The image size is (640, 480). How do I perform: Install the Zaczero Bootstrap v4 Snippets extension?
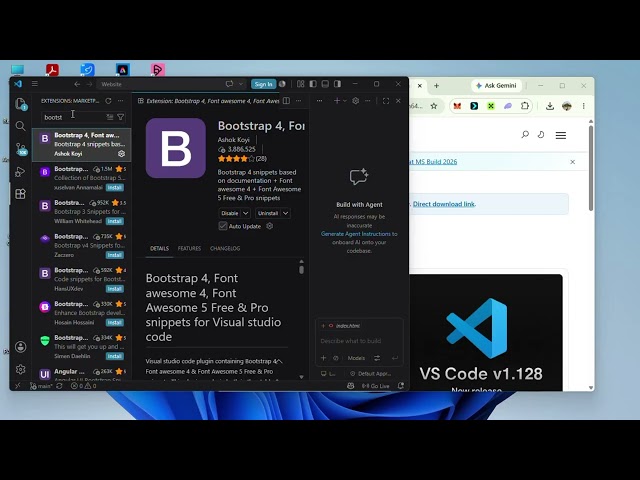115,255
